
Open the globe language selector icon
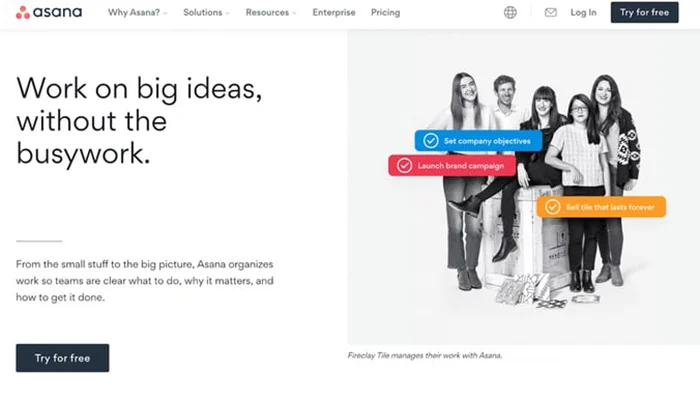click(510, 12)
